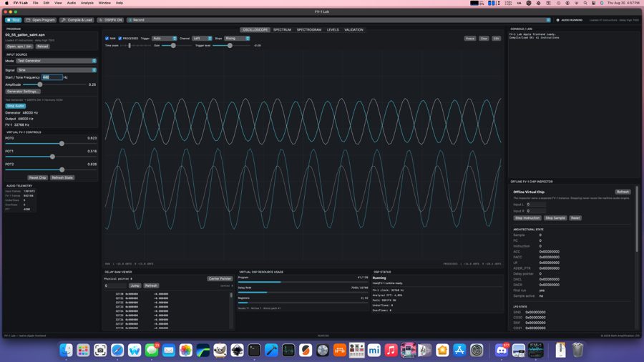Click the Stop button in the top toolbar
This screenshot has height=362, width=644.
tap(13, 20)
